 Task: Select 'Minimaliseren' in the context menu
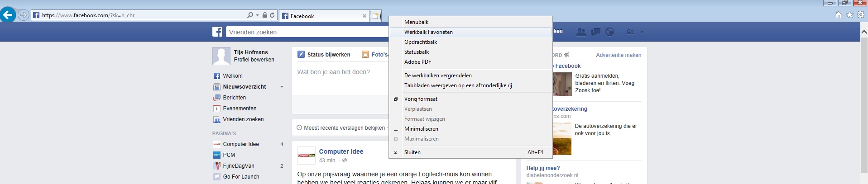[x=470, y=129]
